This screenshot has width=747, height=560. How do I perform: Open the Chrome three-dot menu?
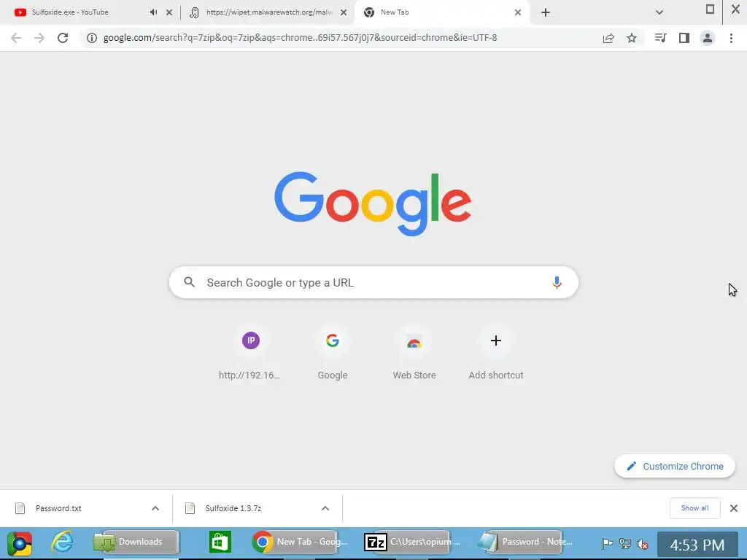(x=731, y=38)
